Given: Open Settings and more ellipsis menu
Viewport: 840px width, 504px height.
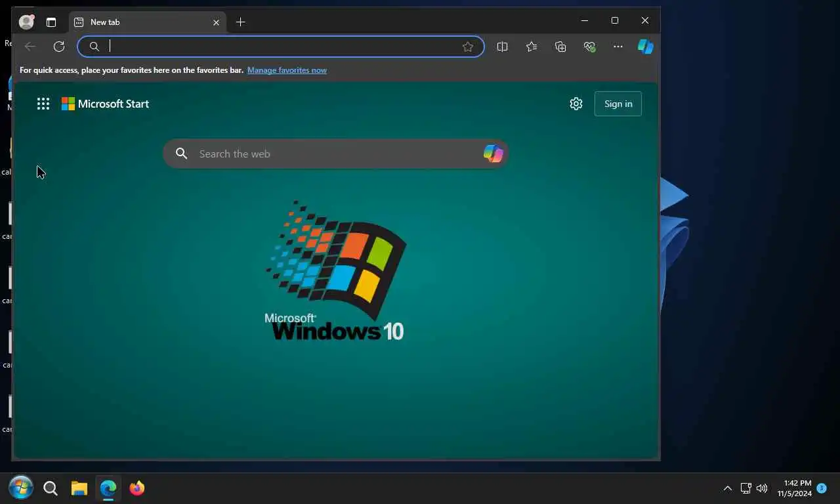Looking at the screenshot, I should [x=618, y=47].
